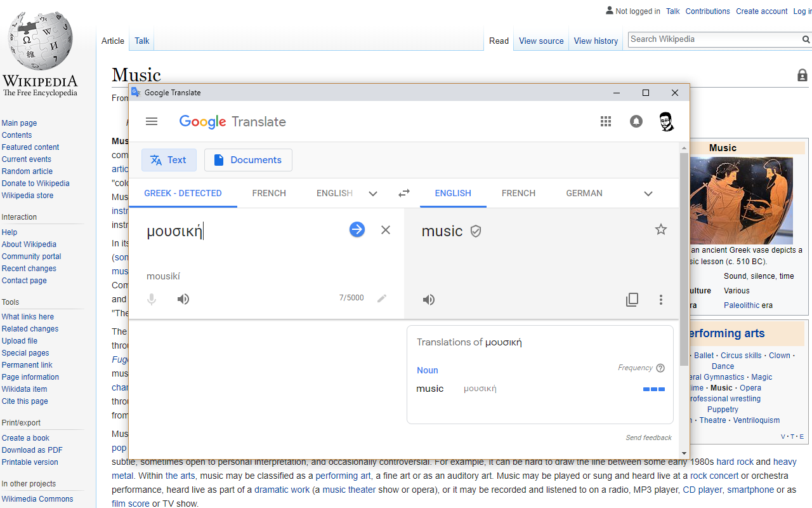Star the translation to save it
The width and height of the screenshot is (812, 508).
660,229
